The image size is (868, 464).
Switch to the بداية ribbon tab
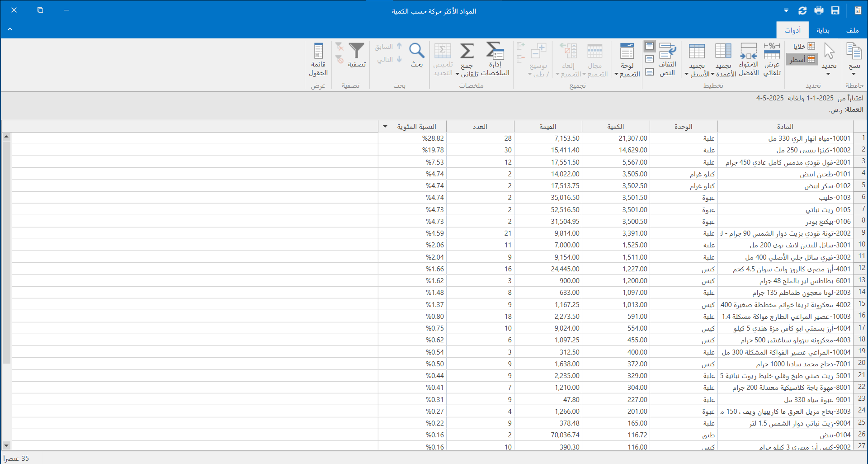823,30
